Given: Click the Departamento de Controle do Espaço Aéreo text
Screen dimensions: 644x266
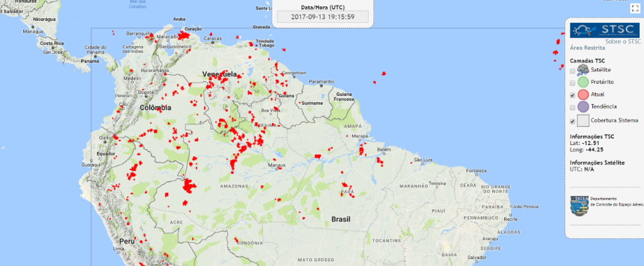Looking at the screenshot, I should coord(616,201).
